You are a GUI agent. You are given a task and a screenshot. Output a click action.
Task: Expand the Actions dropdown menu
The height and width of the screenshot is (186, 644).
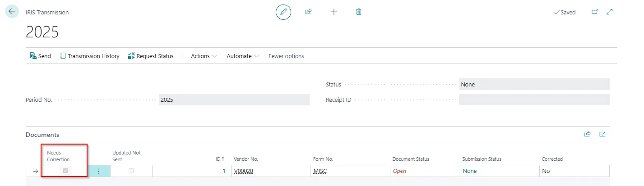[204, 56]
